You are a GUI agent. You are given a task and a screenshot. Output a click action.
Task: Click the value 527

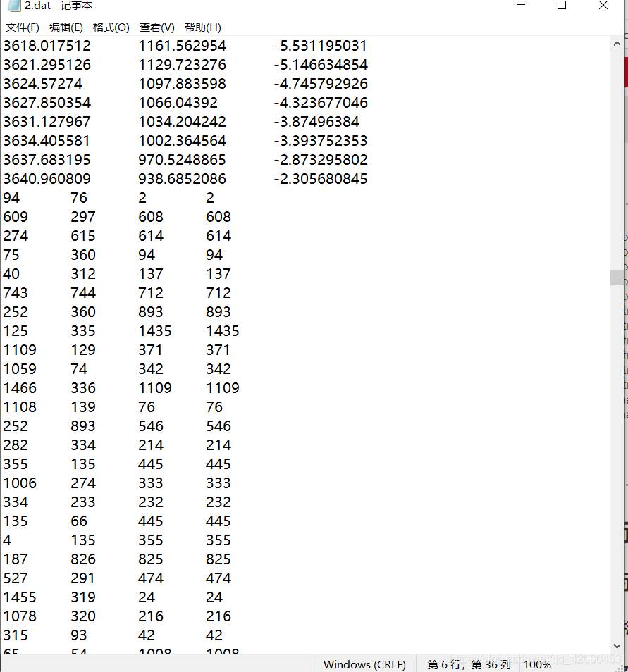pos(16,578)
